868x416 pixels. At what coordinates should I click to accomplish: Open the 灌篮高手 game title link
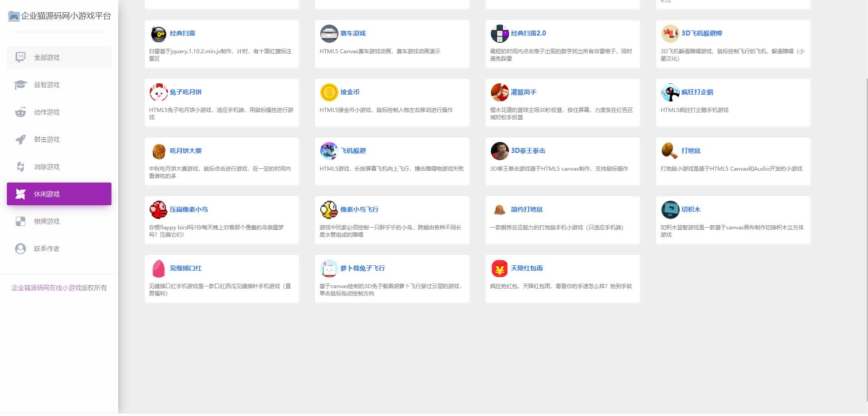click(523, 92)
